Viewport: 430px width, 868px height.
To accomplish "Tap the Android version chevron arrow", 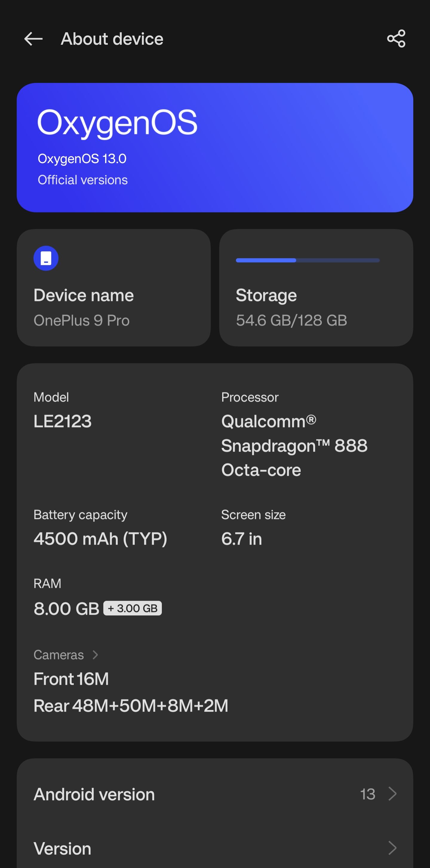I will [392, 794].
